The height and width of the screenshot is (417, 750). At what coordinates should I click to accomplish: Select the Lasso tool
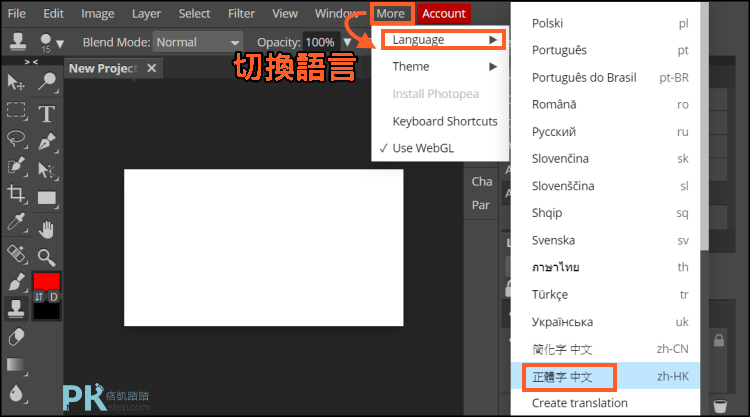click(17, 139)
